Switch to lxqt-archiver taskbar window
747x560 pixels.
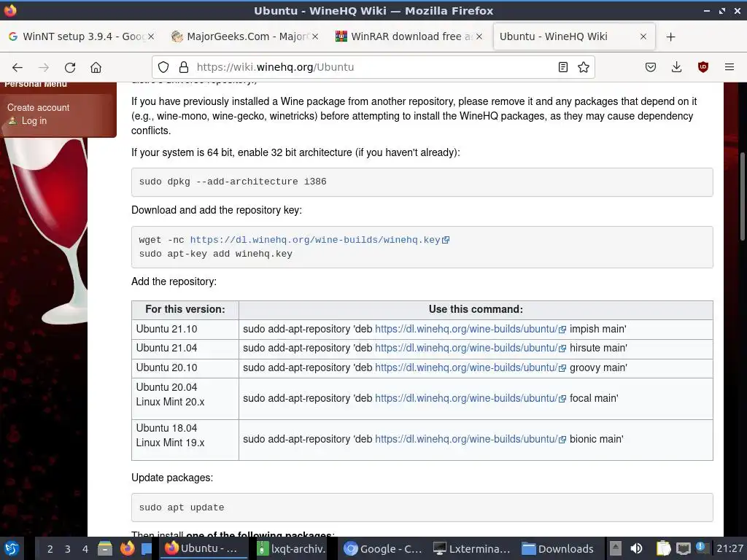pos(291,548)
